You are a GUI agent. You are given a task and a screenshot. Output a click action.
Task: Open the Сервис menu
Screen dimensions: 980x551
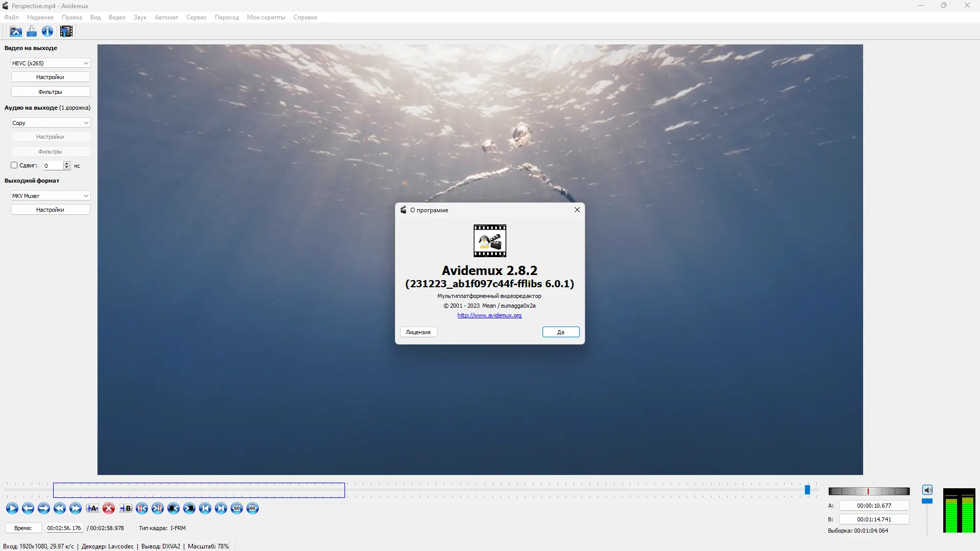point(196,17)
